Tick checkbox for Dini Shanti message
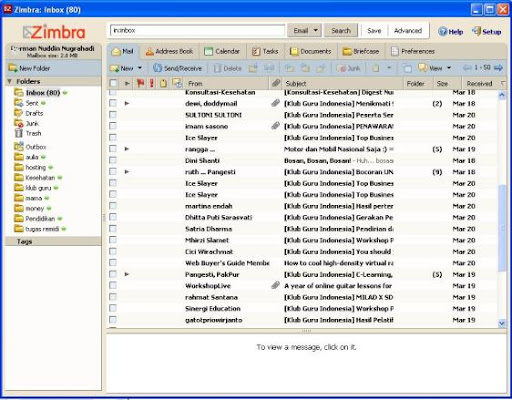The height and width of the screenshot is (400, 512). point(113,160)
